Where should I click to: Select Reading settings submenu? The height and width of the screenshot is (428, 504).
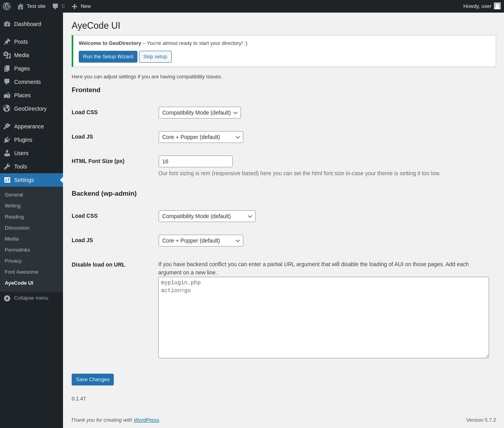14,217
